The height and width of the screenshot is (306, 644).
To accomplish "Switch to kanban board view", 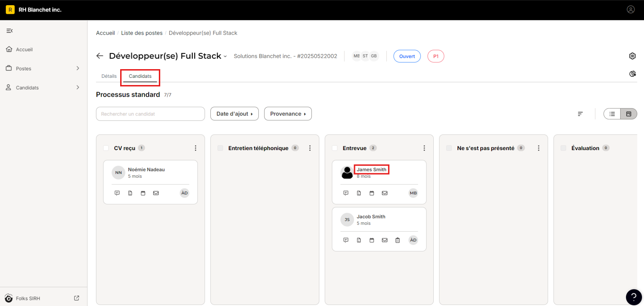I will [x=628, y=114].
